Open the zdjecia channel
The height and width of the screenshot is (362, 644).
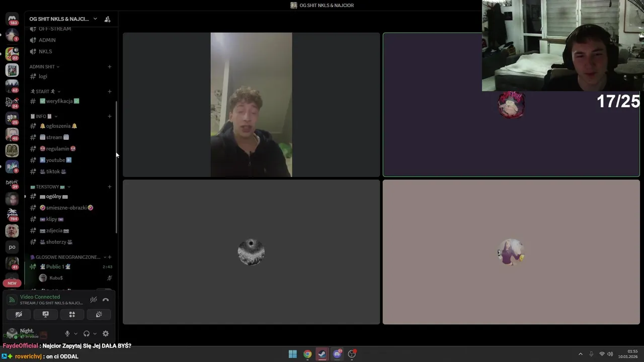(70, 230)
